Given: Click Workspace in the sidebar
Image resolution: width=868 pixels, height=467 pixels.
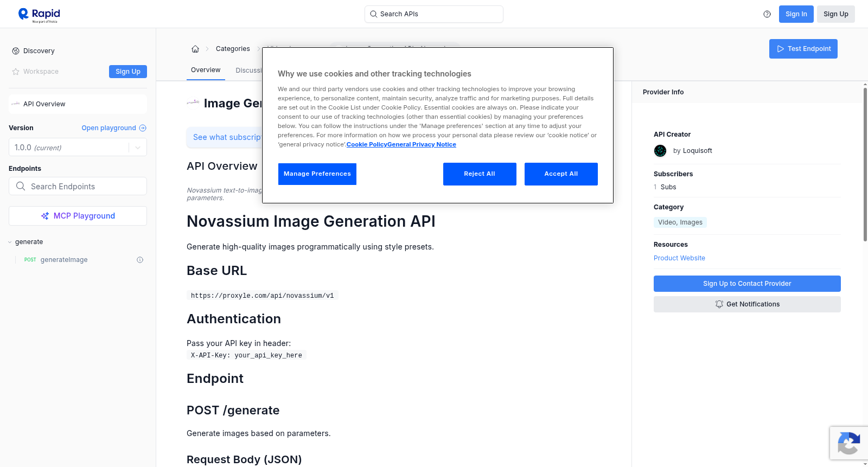Looking at the screenshot, I should [41, 72].
